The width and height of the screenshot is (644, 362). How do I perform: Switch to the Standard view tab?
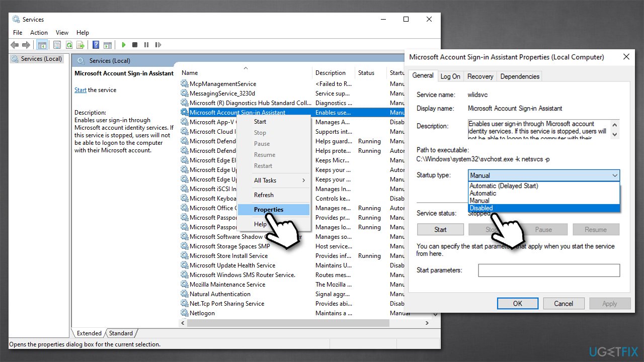[121, 333]
